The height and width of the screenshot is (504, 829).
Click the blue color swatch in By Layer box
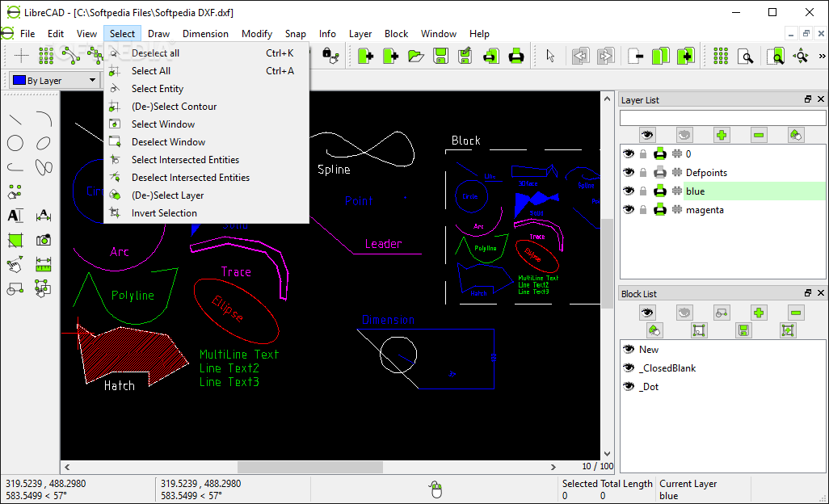click(19, 80)
